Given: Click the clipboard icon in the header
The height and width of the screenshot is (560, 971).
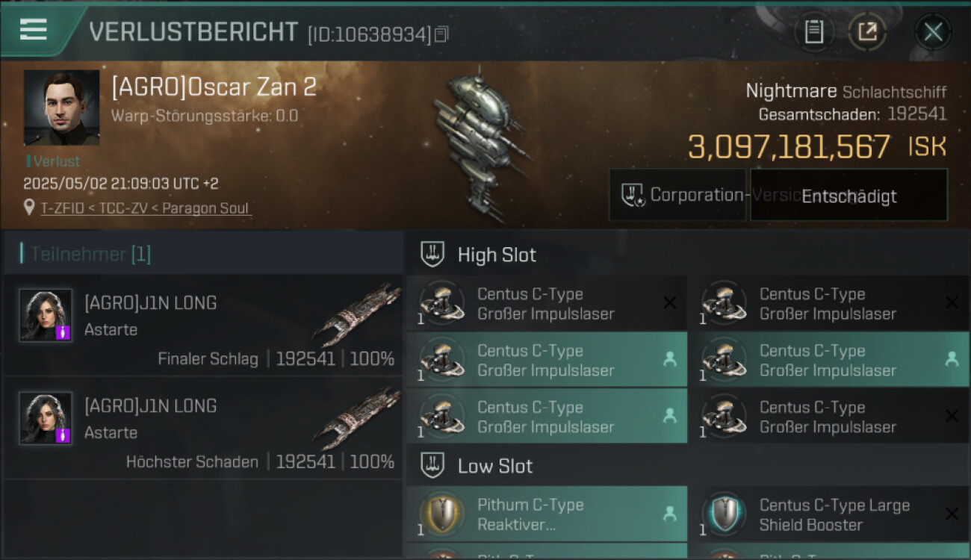Looking at the screenshot, I should 813,32.
